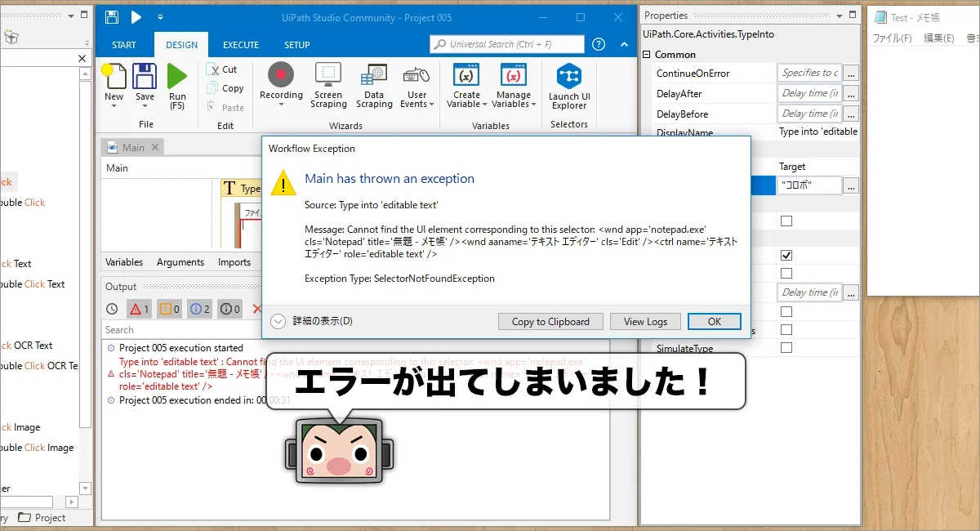This screenshot has height=531, width=980.
Task: Uncheck the ticked checkbox in Properties
Action: point(786,256)
